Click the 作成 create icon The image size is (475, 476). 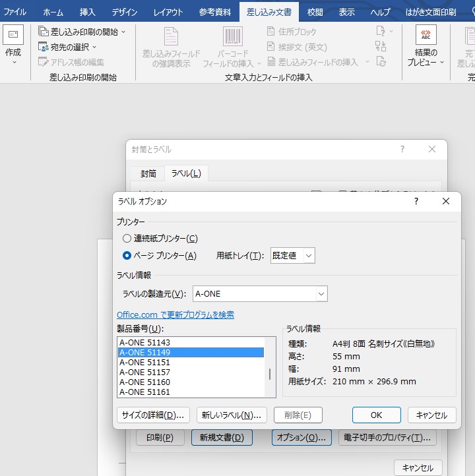point(13,34)
